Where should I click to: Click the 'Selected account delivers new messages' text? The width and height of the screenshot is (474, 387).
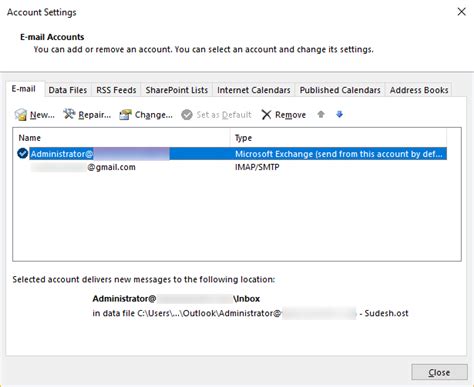coord(144,279)
